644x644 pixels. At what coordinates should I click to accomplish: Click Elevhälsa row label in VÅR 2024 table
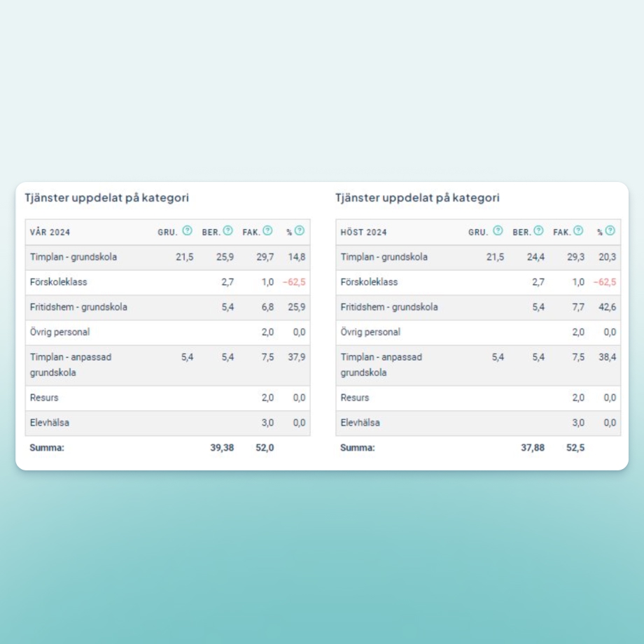click(50, 423)
